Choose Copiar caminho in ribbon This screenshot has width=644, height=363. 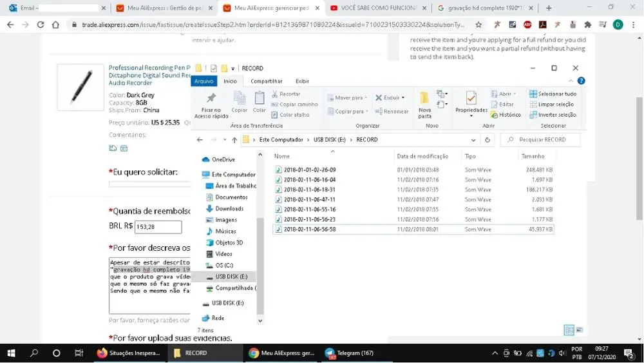294,104
